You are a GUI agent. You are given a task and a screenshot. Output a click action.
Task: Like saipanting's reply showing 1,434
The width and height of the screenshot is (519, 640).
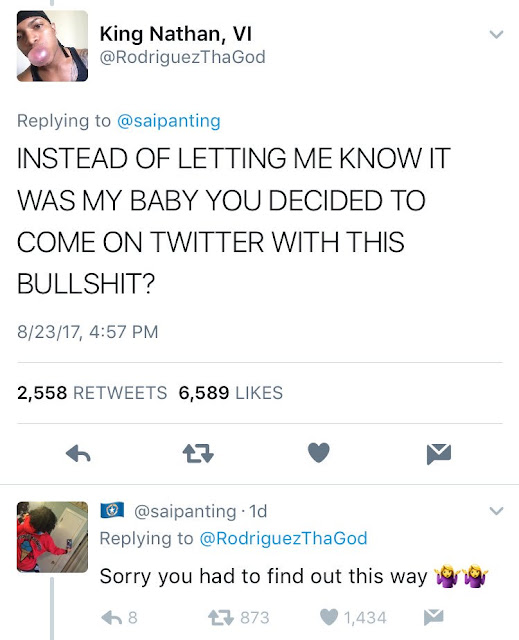353,618
